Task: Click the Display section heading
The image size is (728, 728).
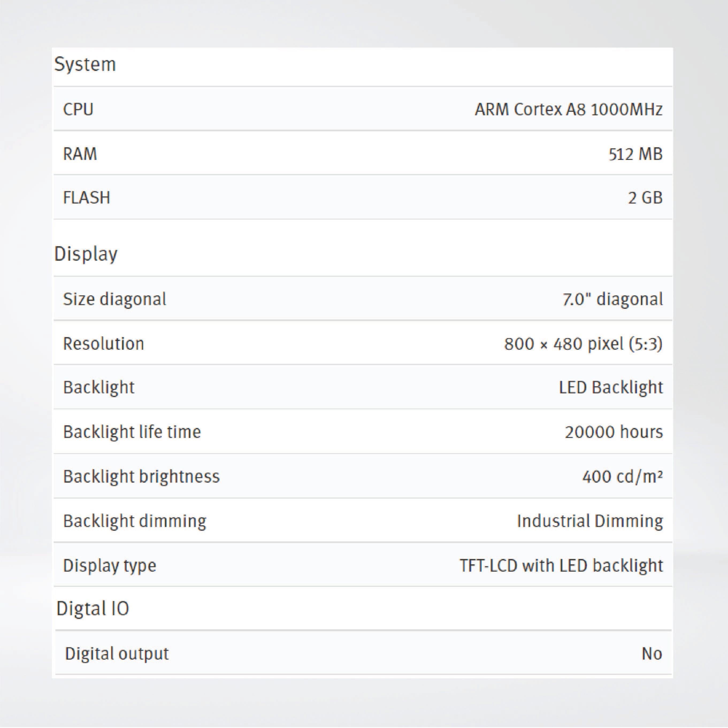Action: click(x=86, y=254)
